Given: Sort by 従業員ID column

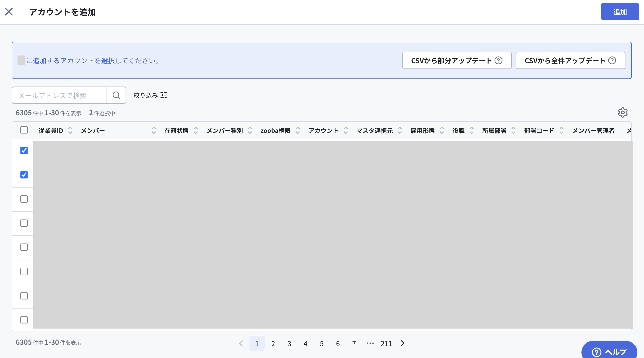Looking at the screenshot, I should [x=70, y=131].
